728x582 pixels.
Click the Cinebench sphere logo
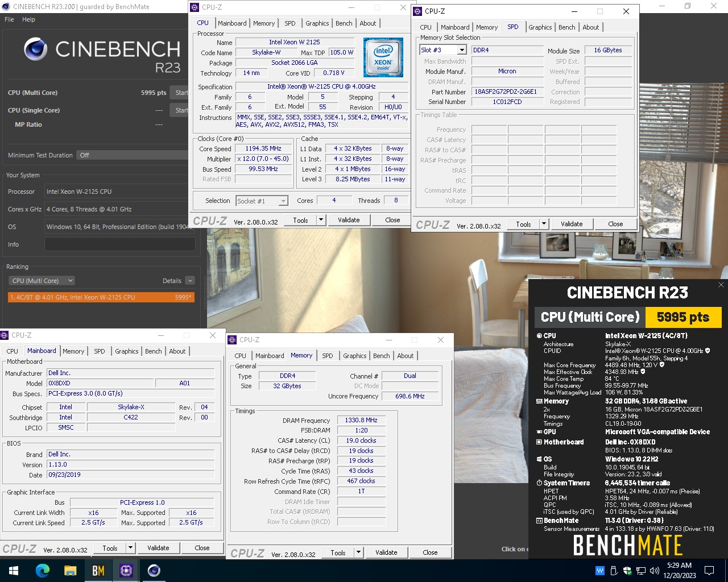35,49
